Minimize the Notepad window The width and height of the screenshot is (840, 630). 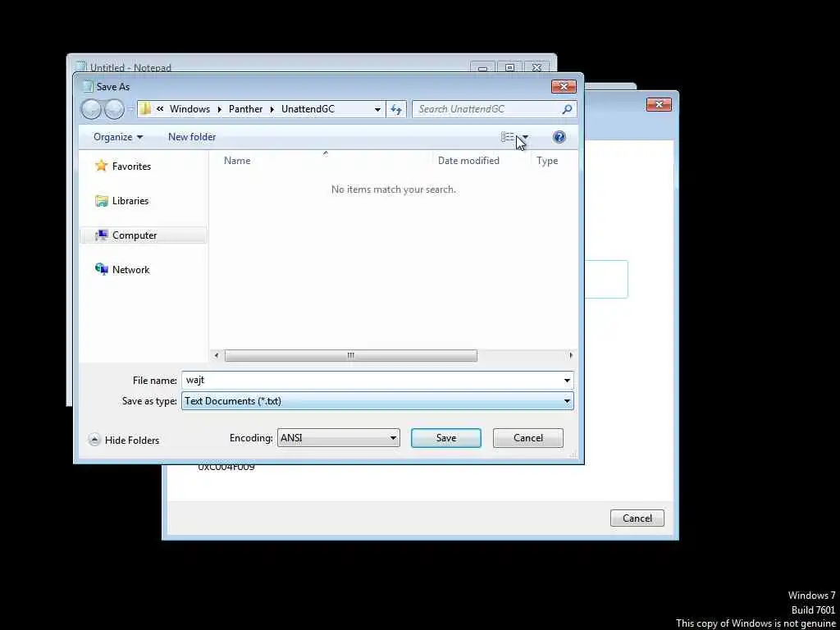[x=482, y=67]
